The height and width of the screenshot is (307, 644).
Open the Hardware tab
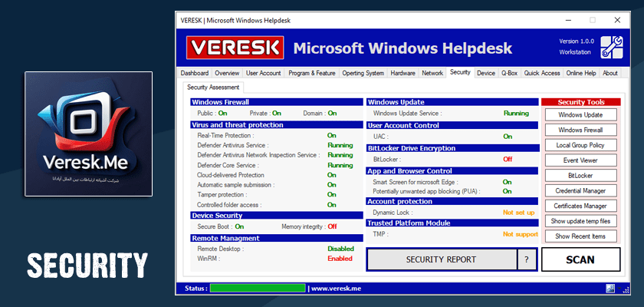click(402, 73)
